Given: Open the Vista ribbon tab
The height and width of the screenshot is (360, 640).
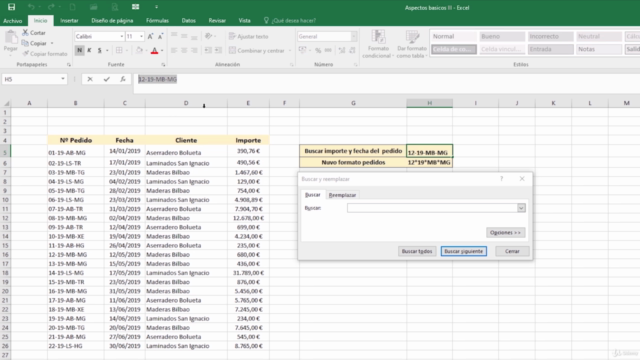Looking at the screenshot, I should [244, 20].
